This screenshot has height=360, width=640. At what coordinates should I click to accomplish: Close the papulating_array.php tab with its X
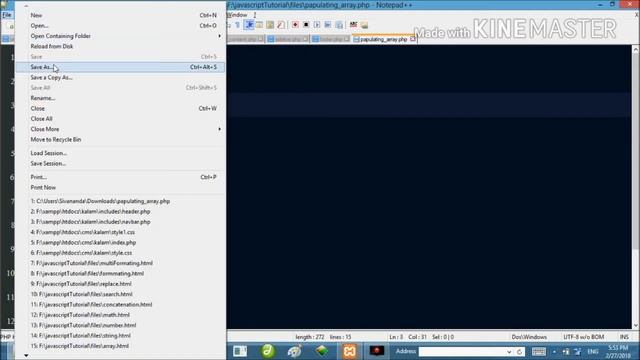tap(413, 39)
